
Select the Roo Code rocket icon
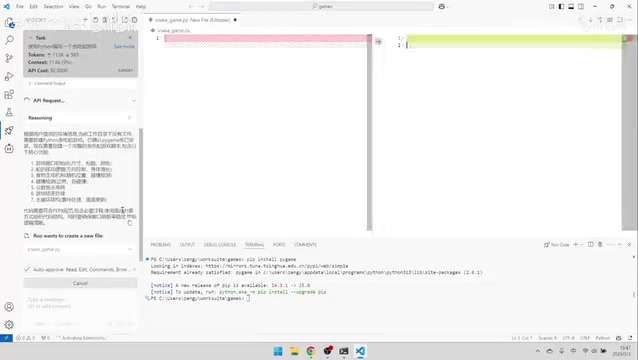click(x=9, y=130)
